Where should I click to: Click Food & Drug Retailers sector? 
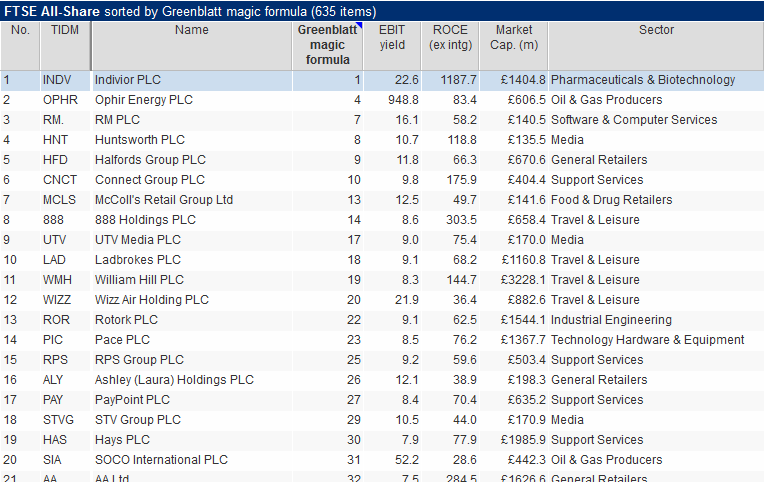click(x=611, y=200)
